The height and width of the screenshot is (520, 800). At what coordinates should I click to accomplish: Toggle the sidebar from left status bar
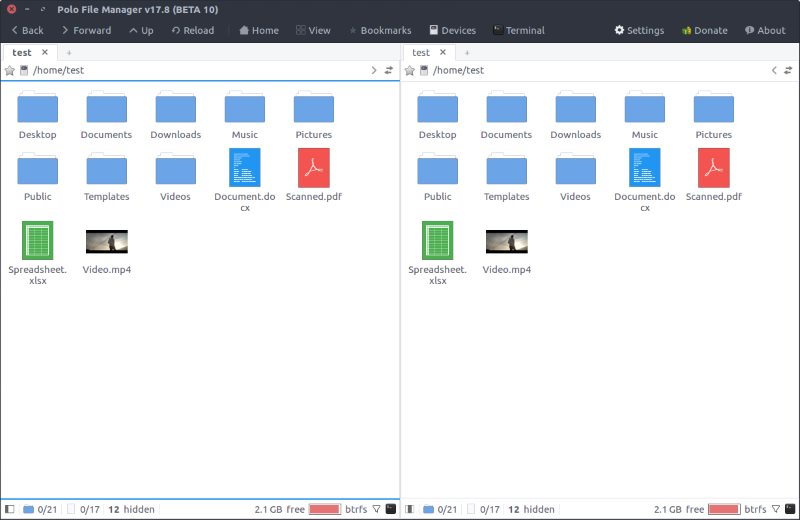coord(9,509)
